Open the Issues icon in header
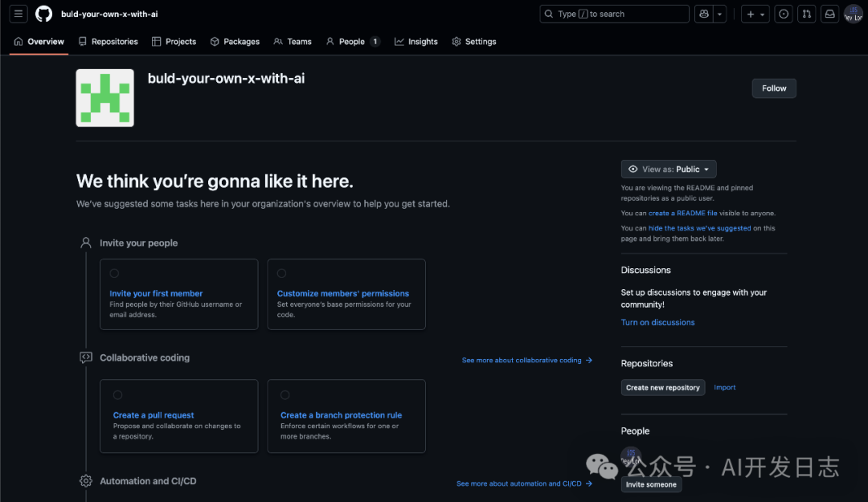This screenshot has height=502, width=868. pyautogui.click(x=784, y=14)
